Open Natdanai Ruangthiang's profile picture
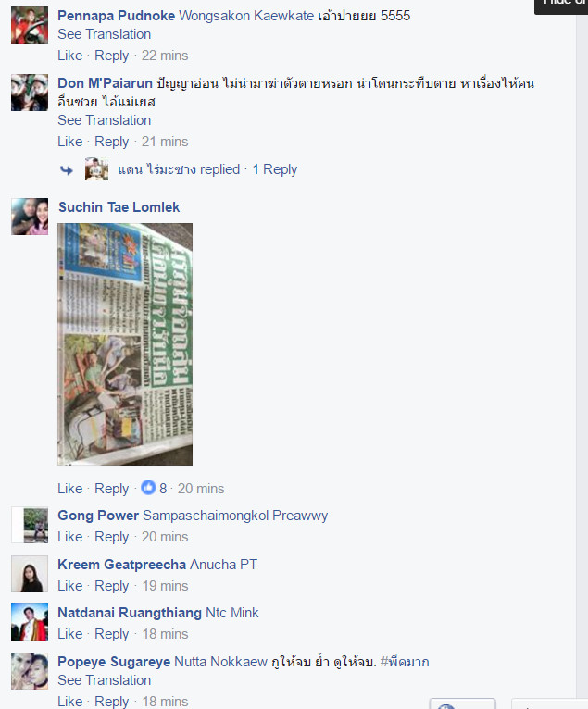The width and height of the screenshot is (588, 709). pyautogui.click(x=30, y=622)
